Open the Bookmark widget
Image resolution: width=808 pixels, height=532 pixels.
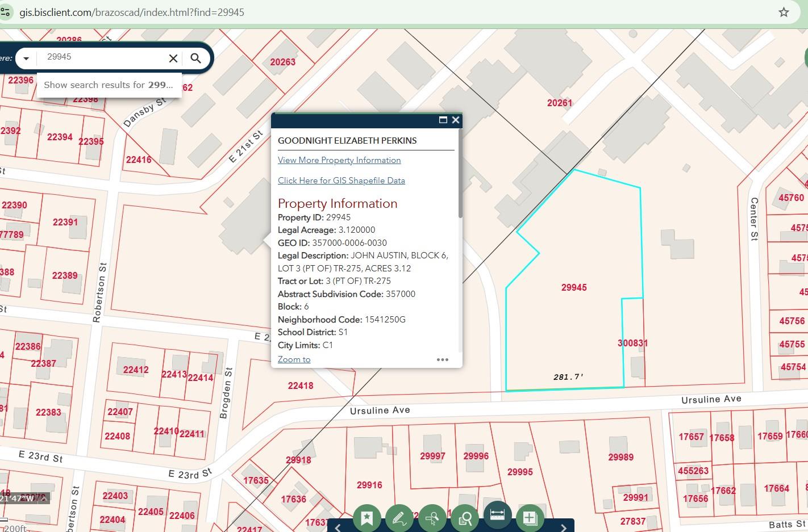366,518
